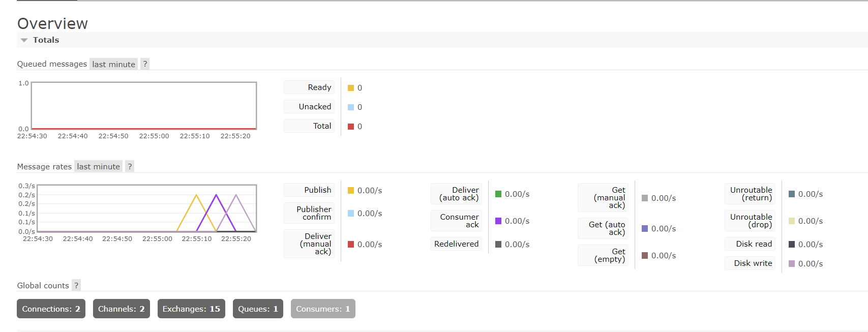The image size is (868, 332).
Task: Open Queued messages last minute range selector
Action: point(113,64)
